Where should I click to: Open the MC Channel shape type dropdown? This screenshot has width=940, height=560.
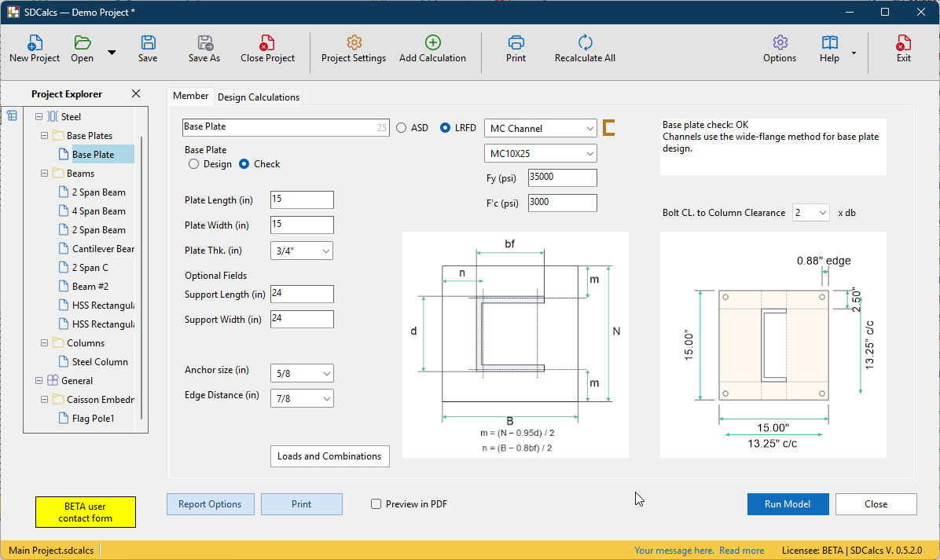point(540,128)
